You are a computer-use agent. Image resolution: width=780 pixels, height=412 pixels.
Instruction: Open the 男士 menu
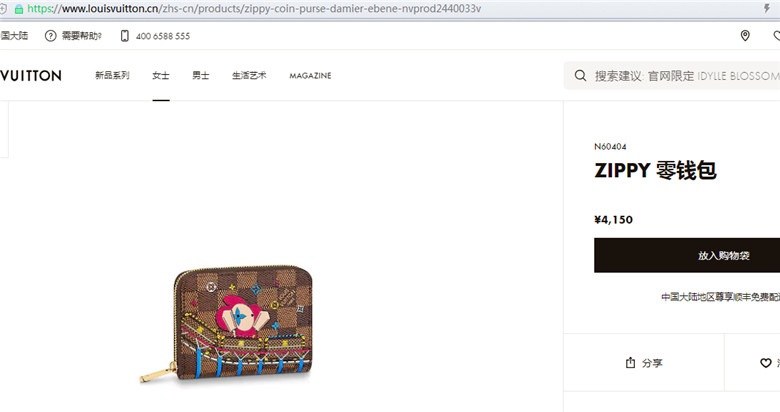(x=200, y=75)
